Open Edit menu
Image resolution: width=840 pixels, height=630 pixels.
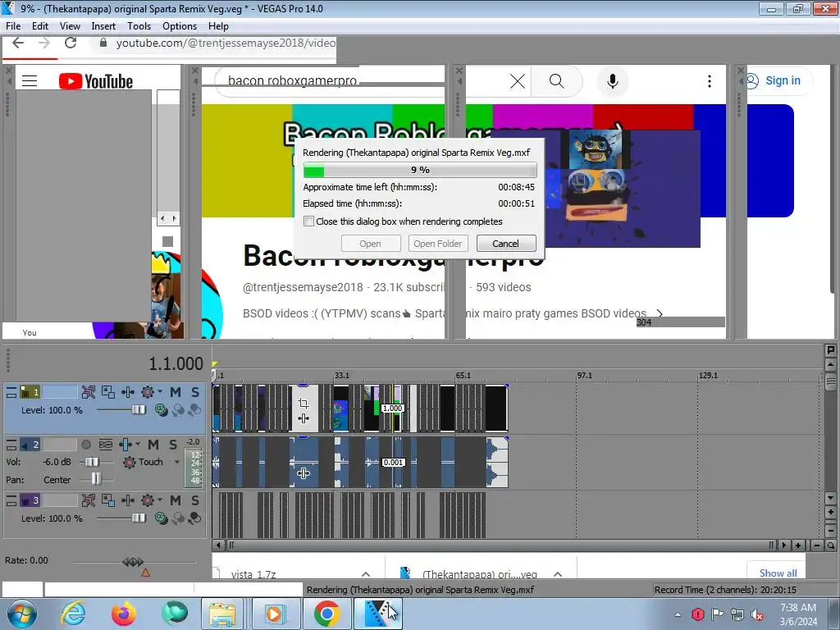coord(40,26)
